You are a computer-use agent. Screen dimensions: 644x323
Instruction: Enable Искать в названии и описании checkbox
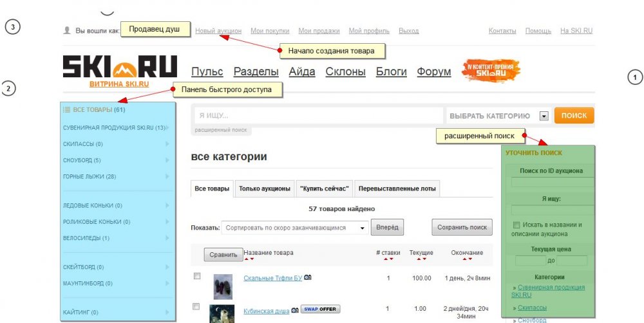(x=516, y=225)
